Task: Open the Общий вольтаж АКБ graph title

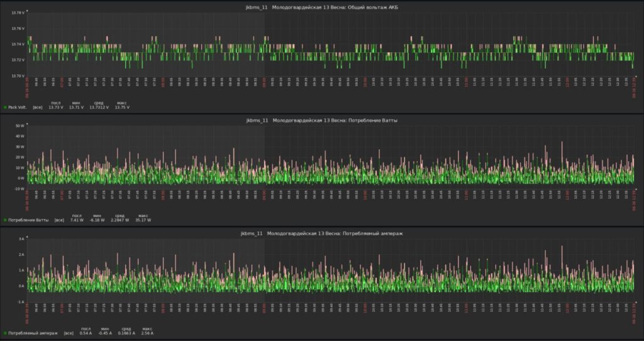Action: 322,8
